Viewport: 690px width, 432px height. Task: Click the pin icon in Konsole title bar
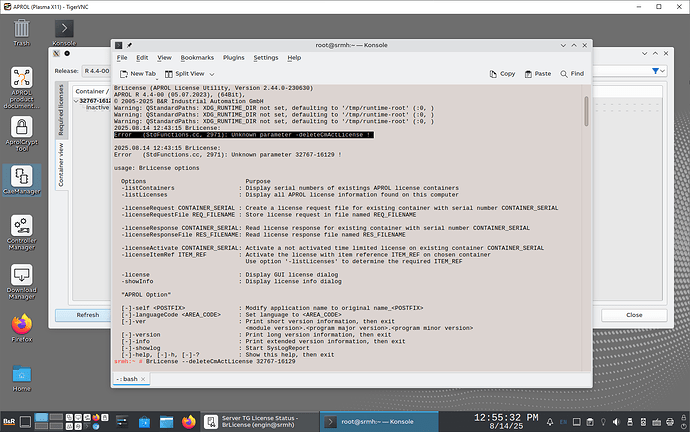129,45
